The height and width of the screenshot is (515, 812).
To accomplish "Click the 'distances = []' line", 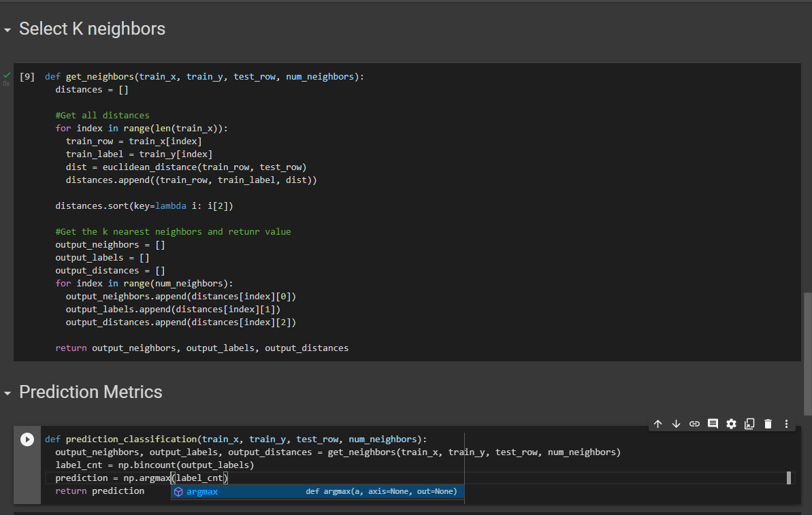I will point(92,90).
